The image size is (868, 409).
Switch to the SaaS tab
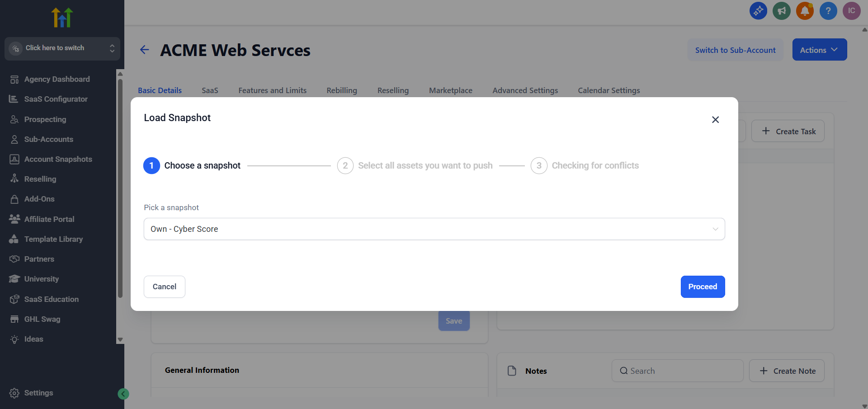point(210,90)
